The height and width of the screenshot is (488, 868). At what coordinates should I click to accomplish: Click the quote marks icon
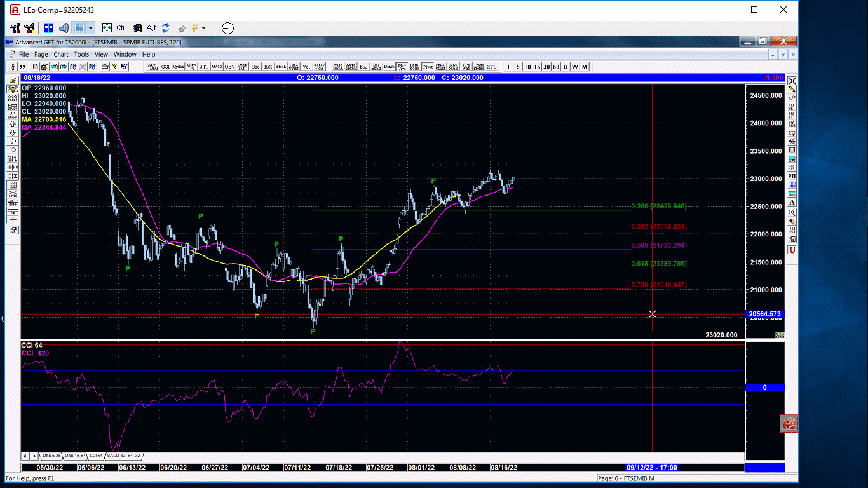coord(22,67)
